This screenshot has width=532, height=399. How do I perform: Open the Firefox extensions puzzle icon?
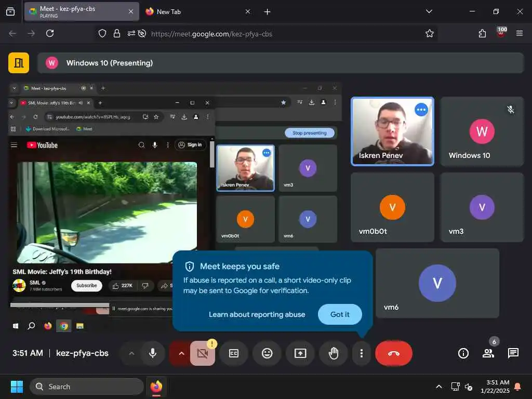tap(482, 33)
